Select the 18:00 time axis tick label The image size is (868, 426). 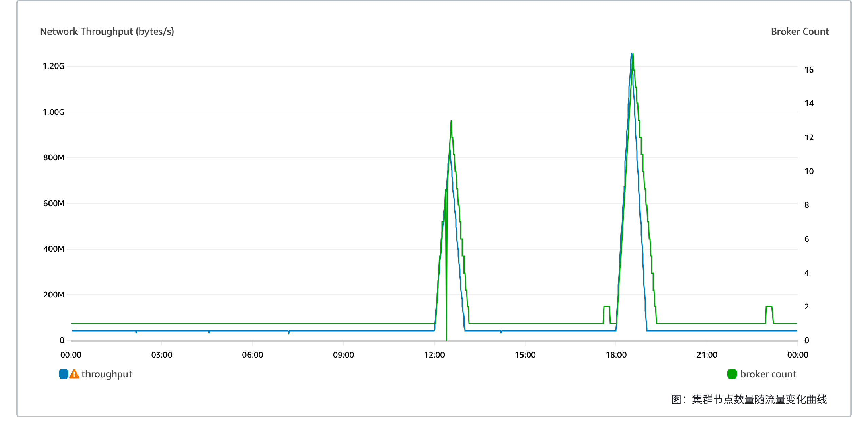616,355
